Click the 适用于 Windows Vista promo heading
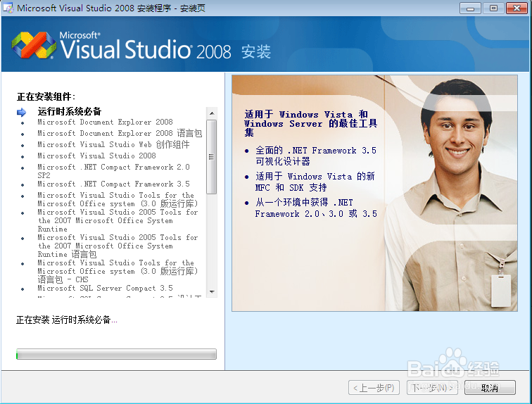Viewport: 532px width, 404px height. coord(311,123)
